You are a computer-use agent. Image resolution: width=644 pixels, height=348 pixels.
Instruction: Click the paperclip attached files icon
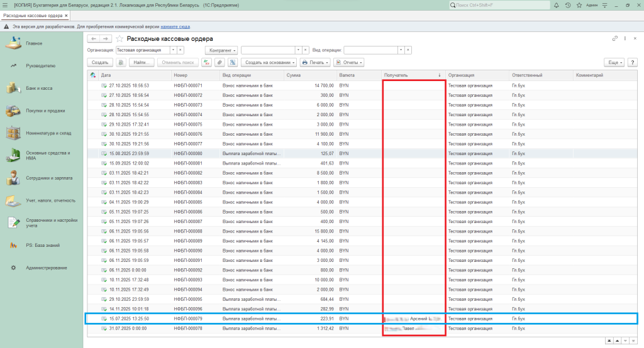tap(219, 62)
